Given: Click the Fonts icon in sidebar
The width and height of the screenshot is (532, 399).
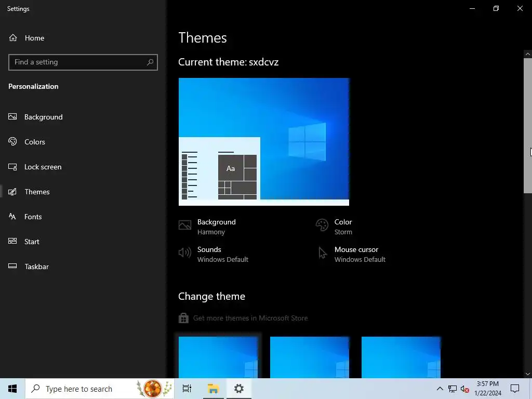Looking at the screenshot, I should click(12, 217).
